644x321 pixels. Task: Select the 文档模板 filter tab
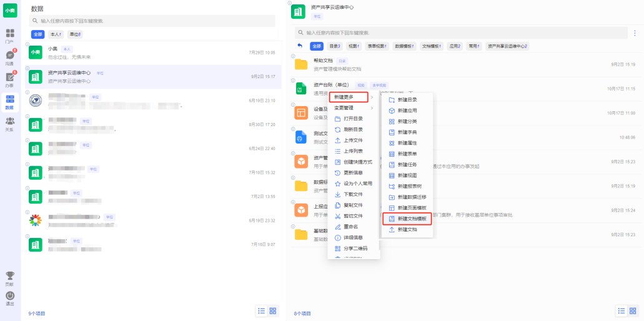[x=431, y=46]
